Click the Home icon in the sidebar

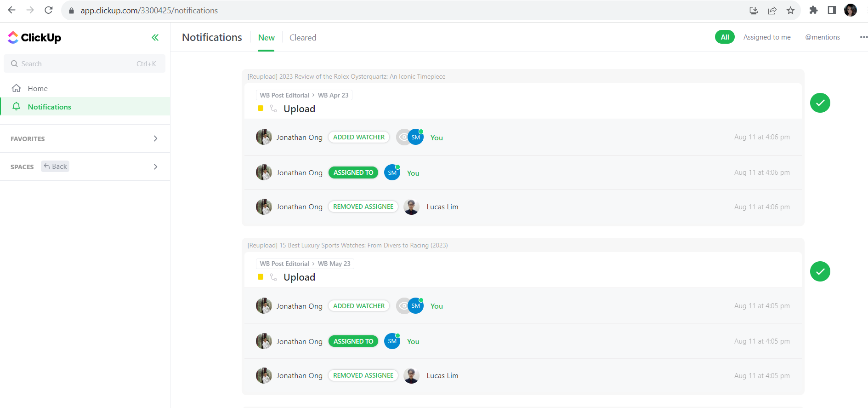17,88
